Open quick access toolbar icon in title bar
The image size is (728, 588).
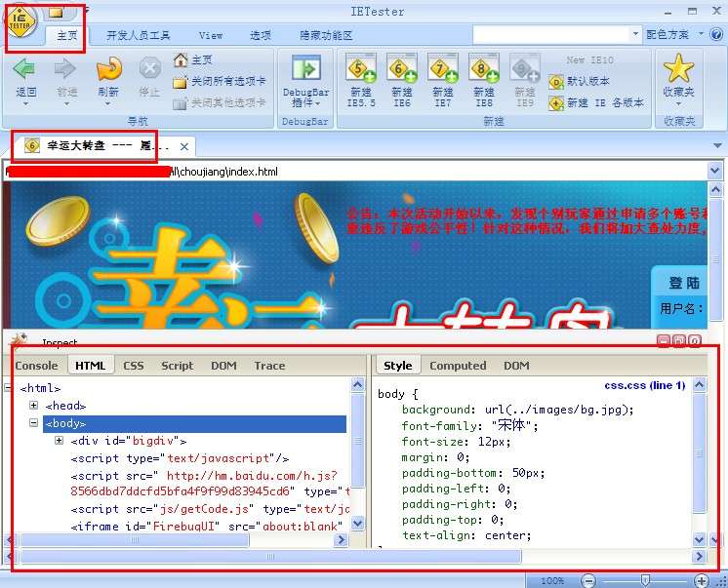(56, 13)
